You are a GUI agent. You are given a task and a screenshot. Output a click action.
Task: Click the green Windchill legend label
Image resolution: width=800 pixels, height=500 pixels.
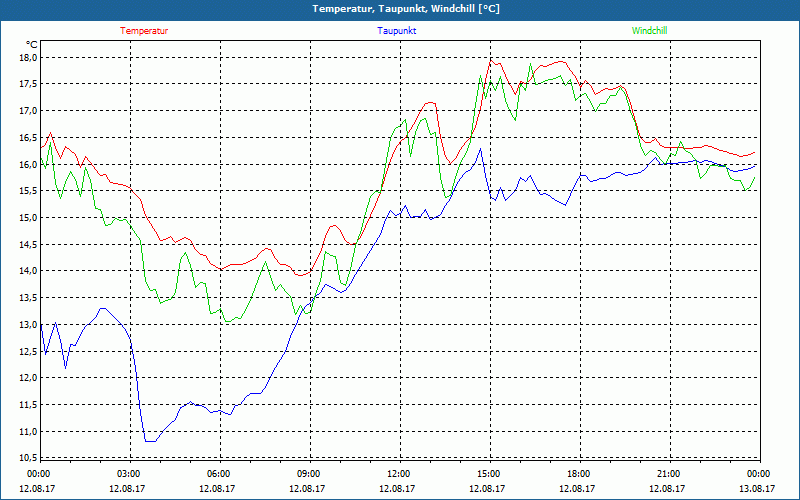[649, 31]
